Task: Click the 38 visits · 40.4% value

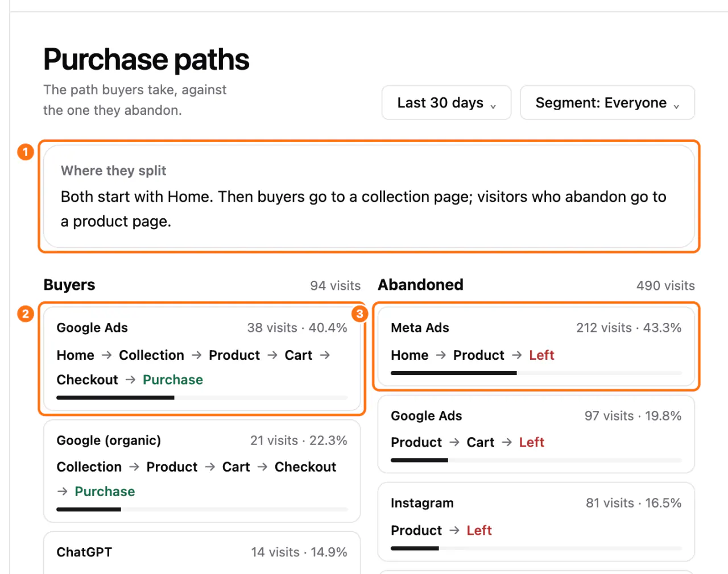Action: [x=297, y=328]
